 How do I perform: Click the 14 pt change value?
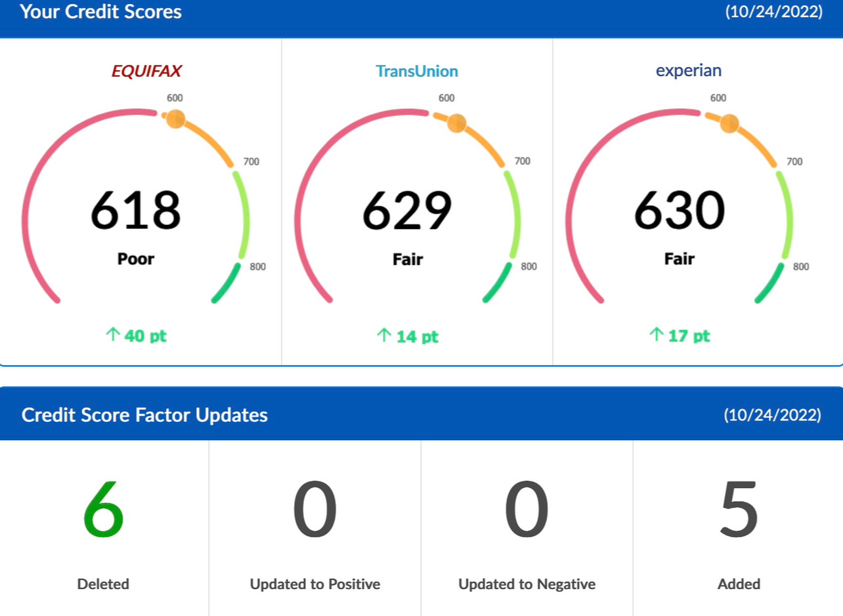tap(417, 337)
